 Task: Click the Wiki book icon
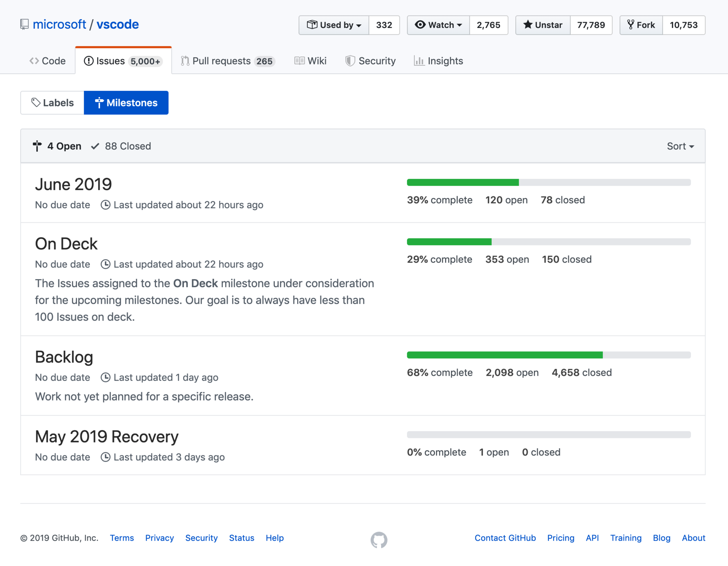coord(299,61)
